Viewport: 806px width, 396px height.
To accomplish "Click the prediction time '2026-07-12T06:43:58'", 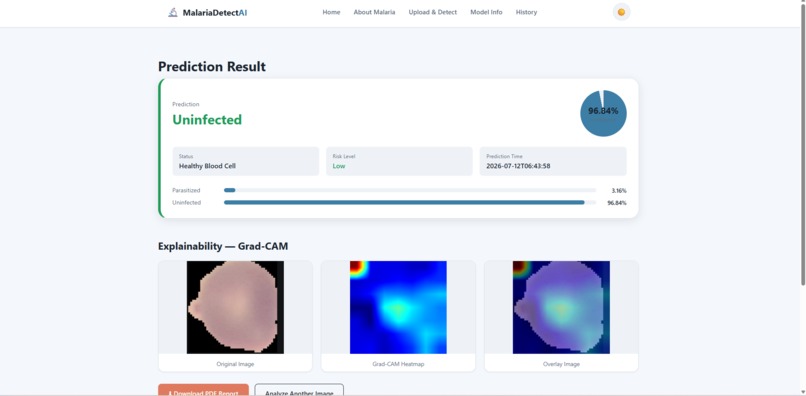I will point(518,166).
